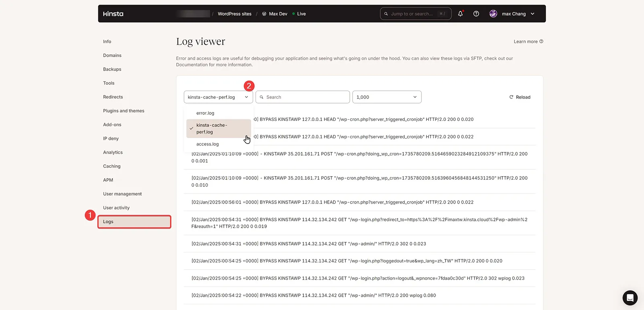Select kinsta-cache-perf.log option in list
The width and height of the screenshot is (644, 310).
click(x=219, y=129)
